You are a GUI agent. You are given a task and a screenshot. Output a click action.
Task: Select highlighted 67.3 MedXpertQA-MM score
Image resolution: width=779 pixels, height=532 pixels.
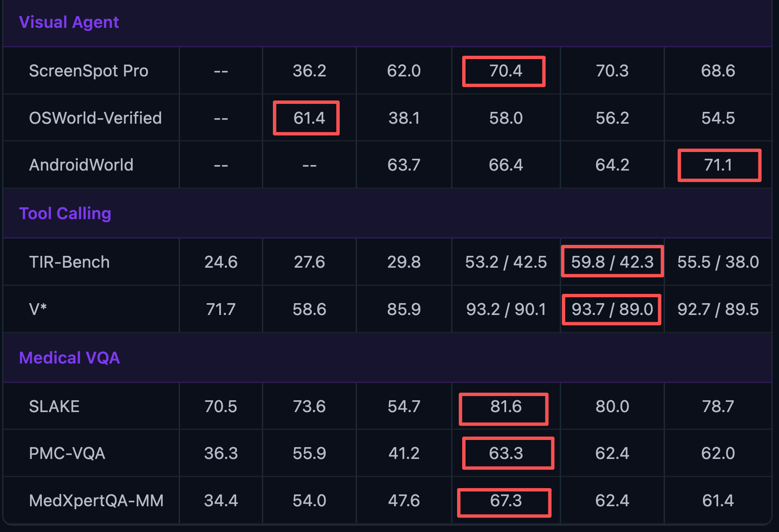tap(506, 501)
